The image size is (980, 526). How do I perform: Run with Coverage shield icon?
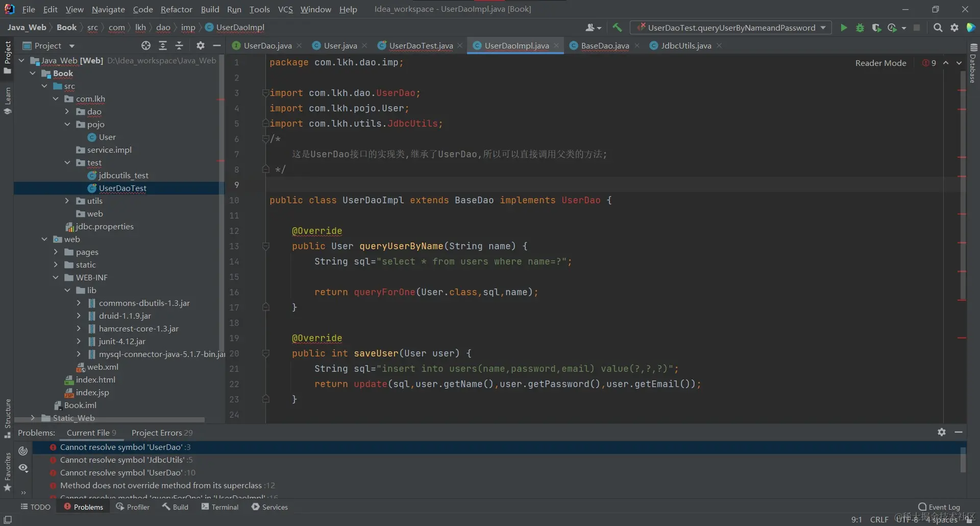tap(876, 28)
